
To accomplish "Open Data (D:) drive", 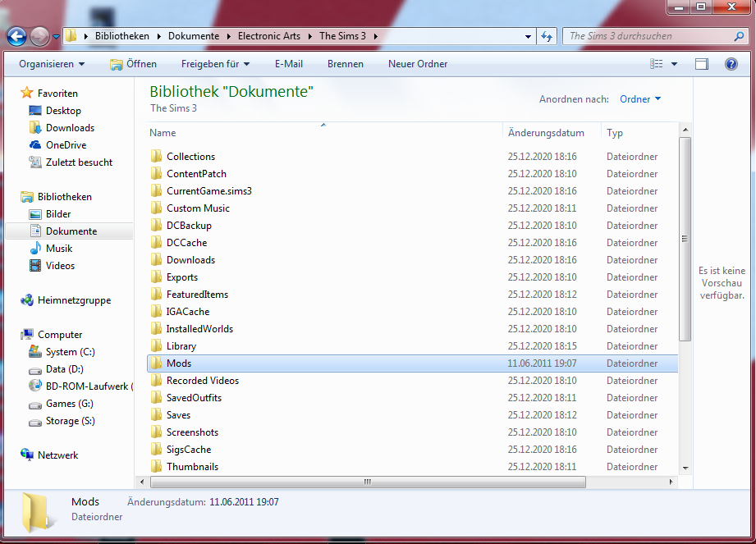I will (x=64, y=369).
